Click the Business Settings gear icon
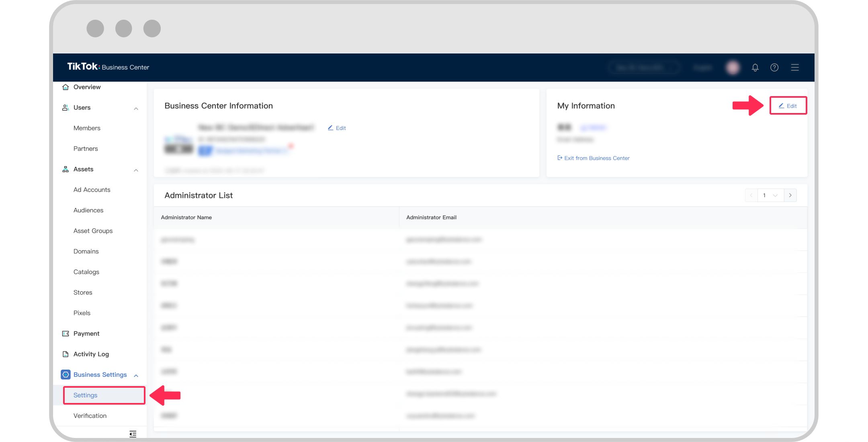This screenshot has height=442, width=868. (66, 374)
